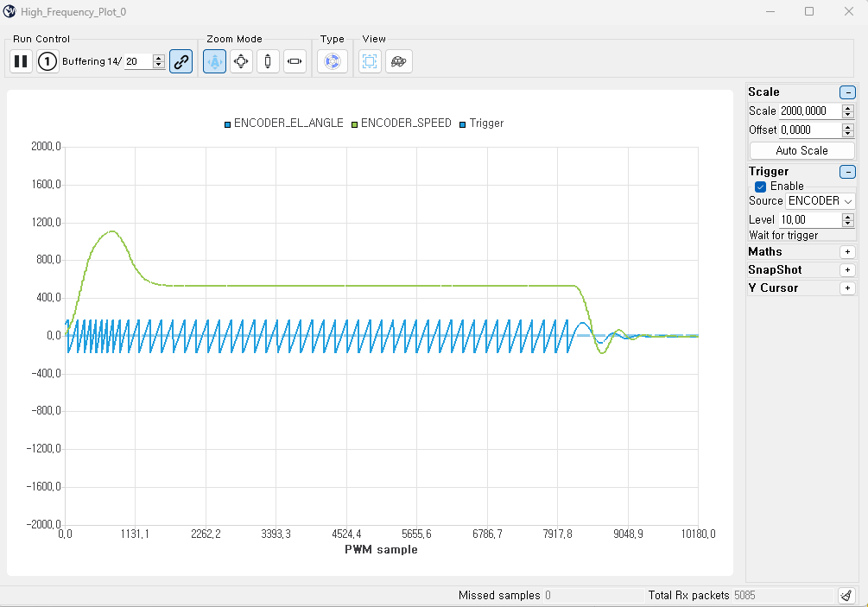Screen dimensions: 868x607
Task: Click the Auto Scale button
Action: tap(801, 149)
